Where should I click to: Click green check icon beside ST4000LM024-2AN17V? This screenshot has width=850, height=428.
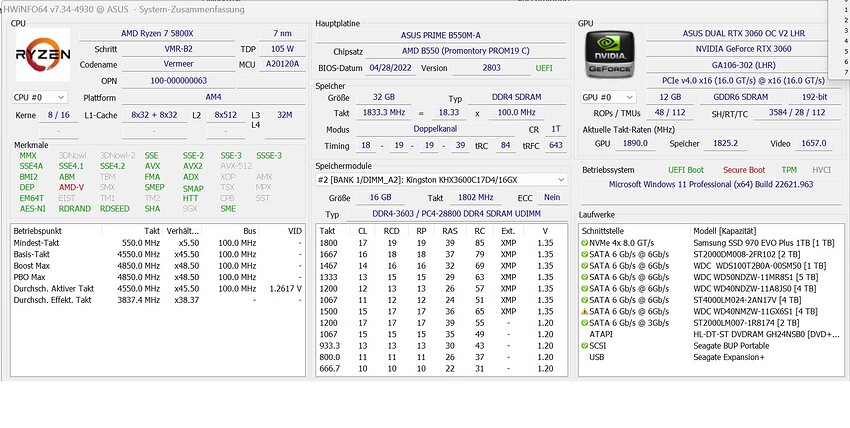[584, 300]
